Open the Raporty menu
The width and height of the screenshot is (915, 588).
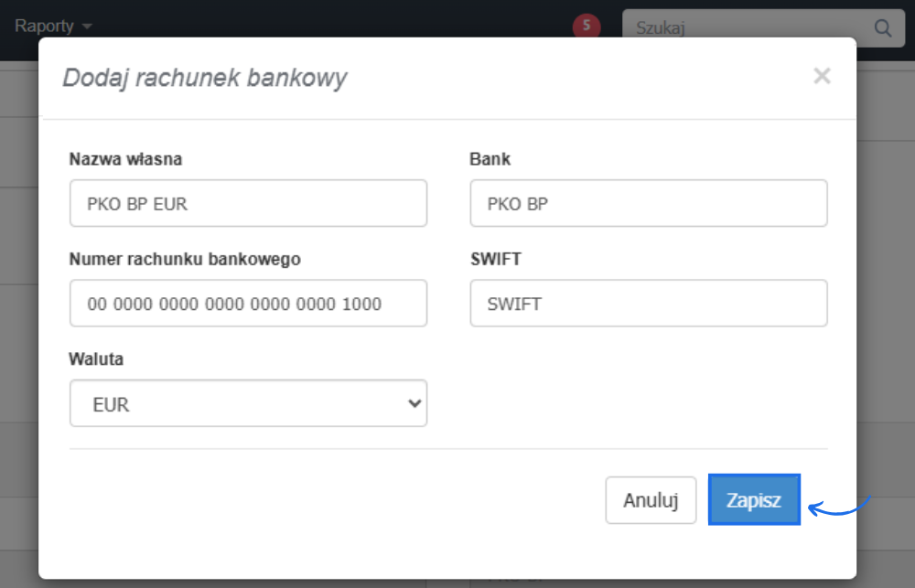click(x=53, y=26)
